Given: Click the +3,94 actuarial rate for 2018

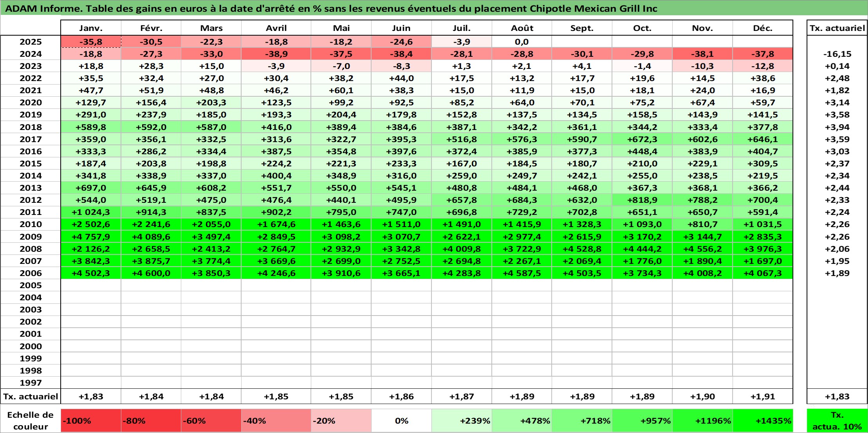Looking at the screenshot, I should click(x=837, y=127).
